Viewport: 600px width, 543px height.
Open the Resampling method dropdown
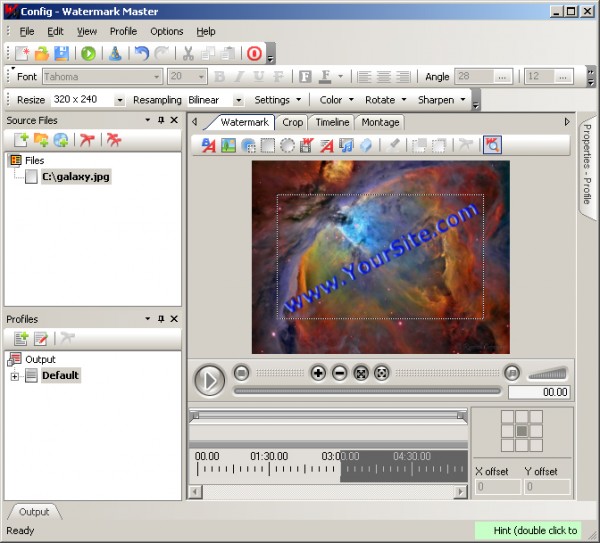[238, 100]
